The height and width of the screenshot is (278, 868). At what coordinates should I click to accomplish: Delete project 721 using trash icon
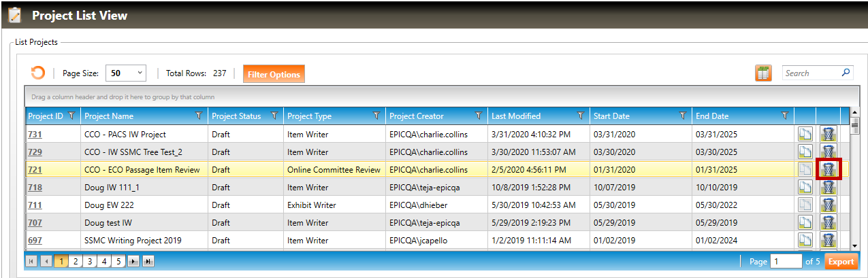828,169
